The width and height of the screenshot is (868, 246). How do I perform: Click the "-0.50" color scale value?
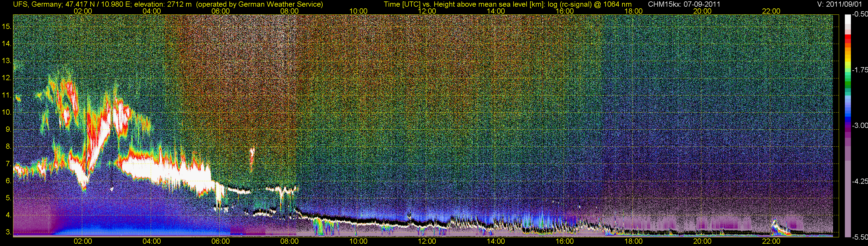(x=860, y=14)
